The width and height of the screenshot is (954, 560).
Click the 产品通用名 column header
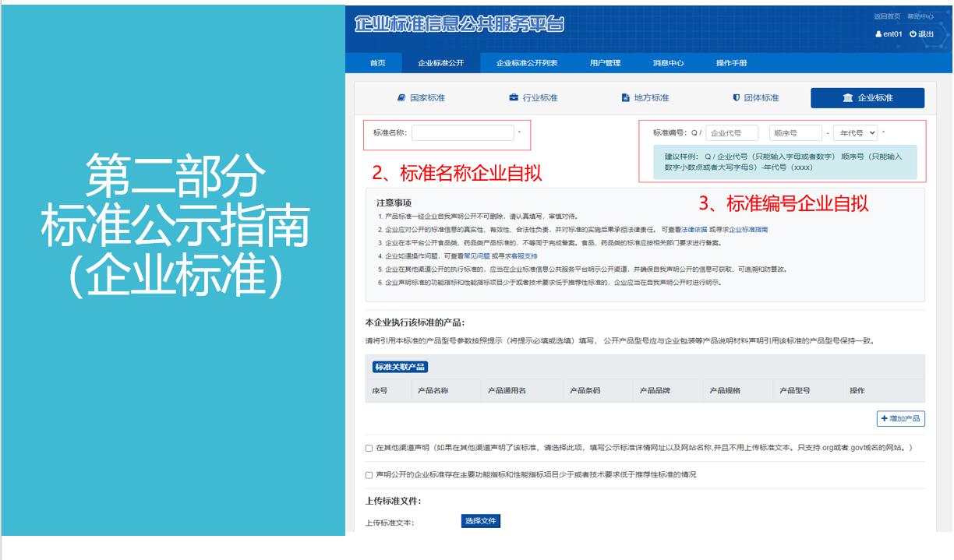[x=507, y=391]
